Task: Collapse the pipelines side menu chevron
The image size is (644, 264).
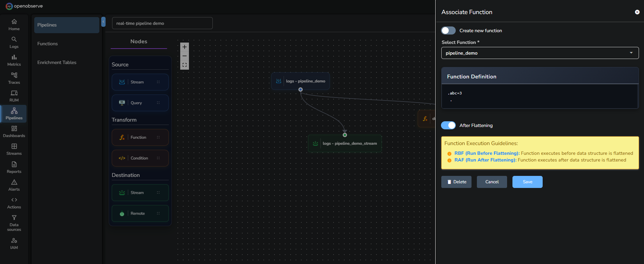Action: [x=103, y=22]
